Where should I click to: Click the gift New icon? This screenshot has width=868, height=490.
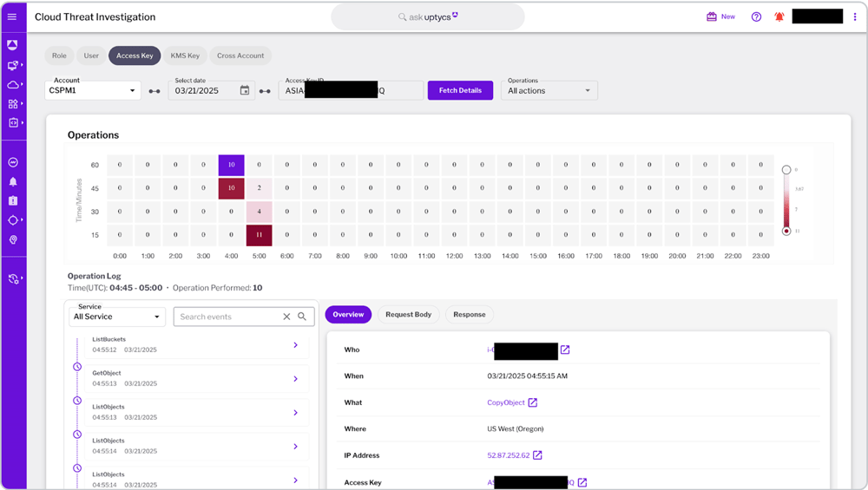[x=712, y=16]
